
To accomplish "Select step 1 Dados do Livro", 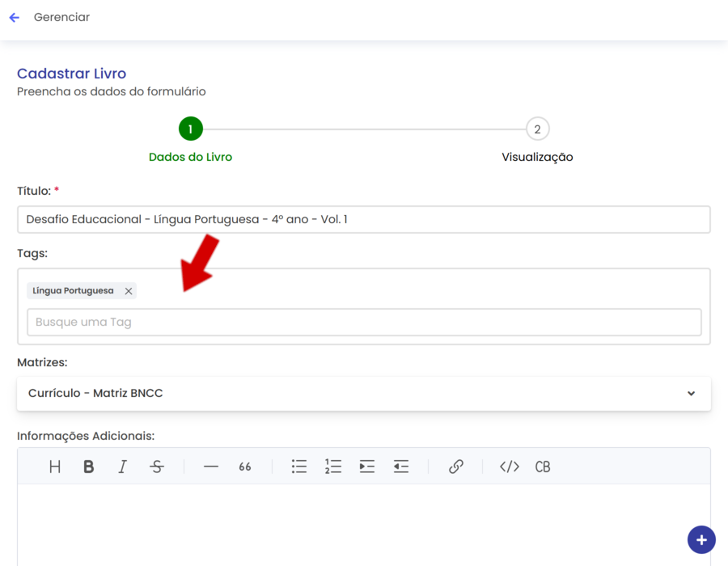I will point(191,129).
